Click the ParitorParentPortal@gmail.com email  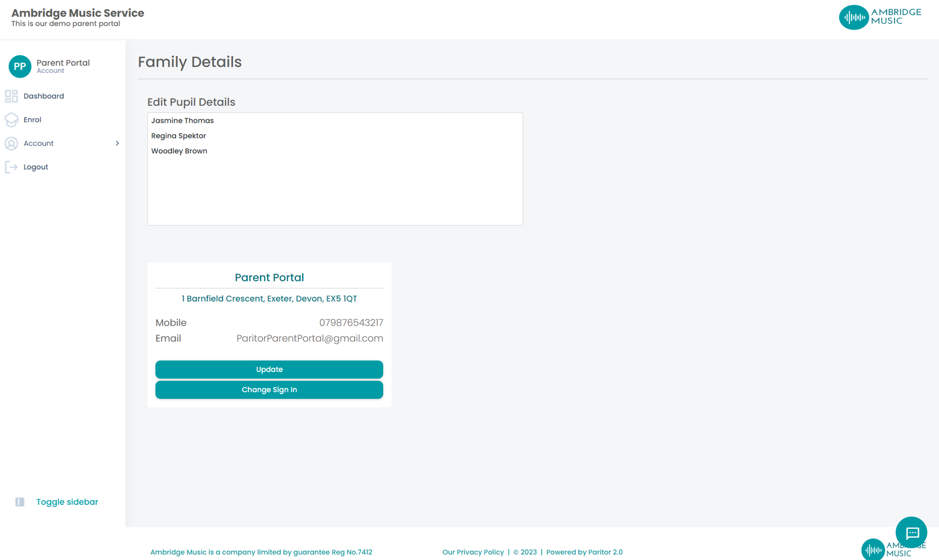coord(310,339)
